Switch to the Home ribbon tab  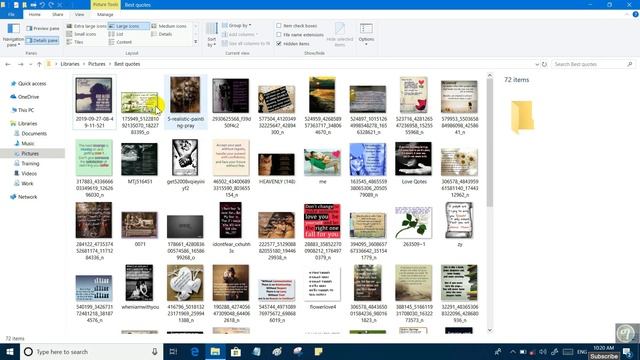(34, 14)
